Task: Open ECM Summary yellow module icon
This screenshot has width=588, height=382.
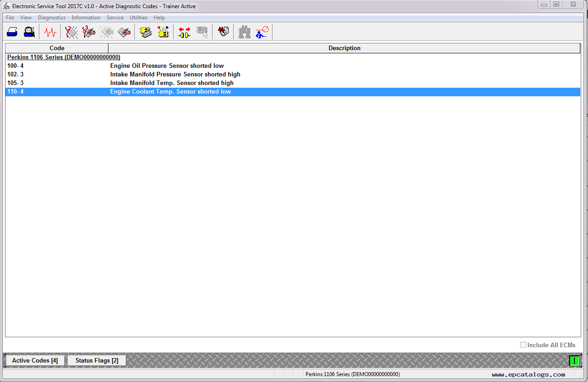Action: [x=146, y=32]
